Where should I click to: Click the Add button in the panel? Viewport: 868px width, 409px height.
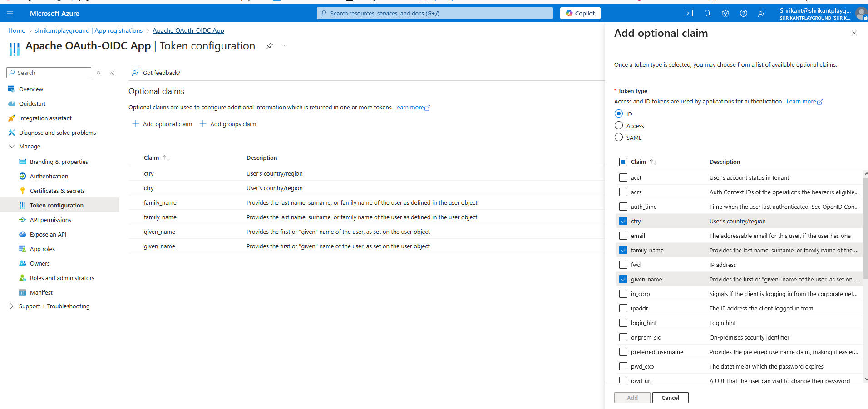(x=632, y=398)
